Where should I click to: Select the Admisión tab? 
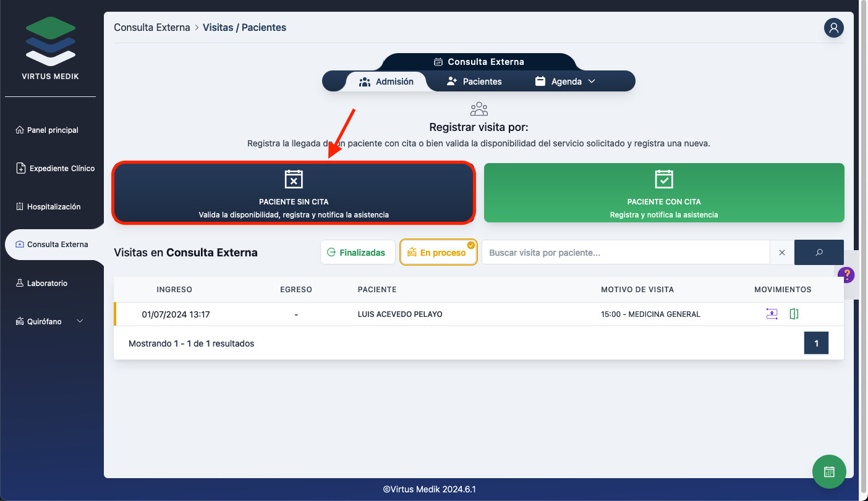[386, 82]
